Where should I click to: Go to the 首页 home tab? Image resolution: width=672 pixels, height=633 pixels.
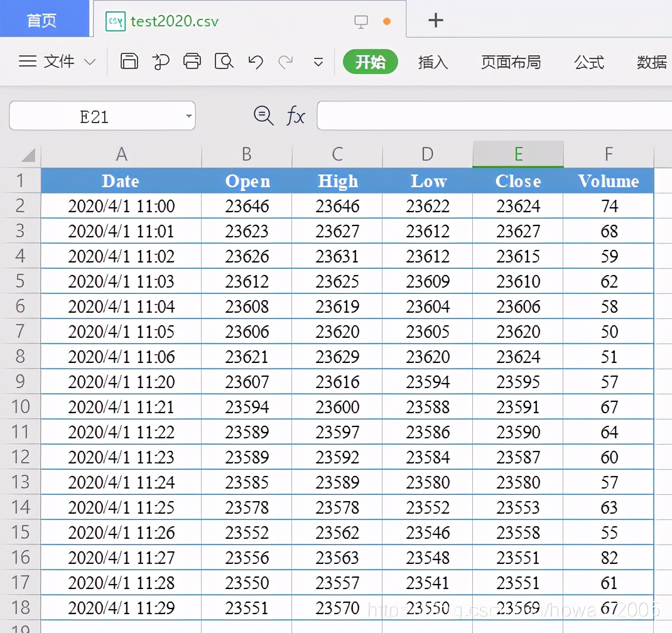42,19
